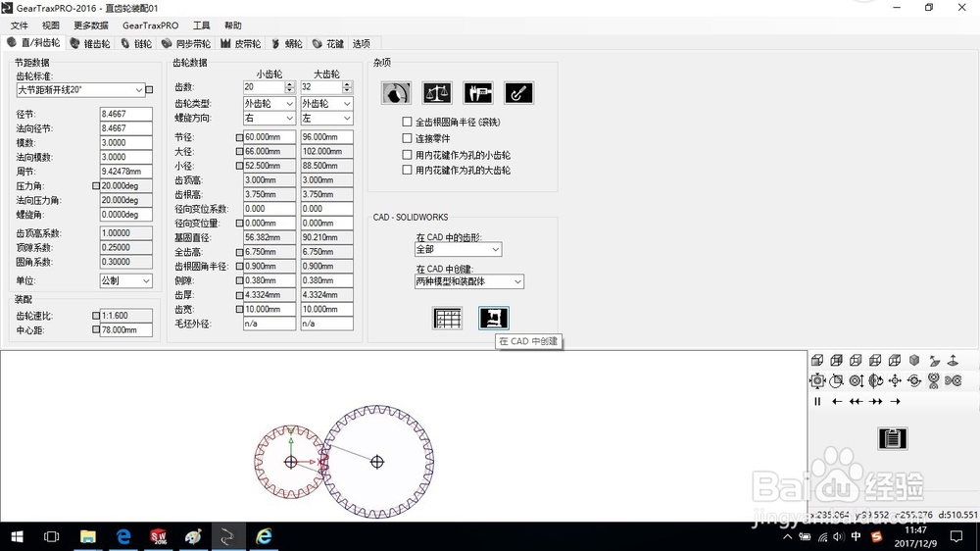Screen dimensions: 980x551
Task: Open the 单位 dropdown showing 公制
Action: coord(125,280)
